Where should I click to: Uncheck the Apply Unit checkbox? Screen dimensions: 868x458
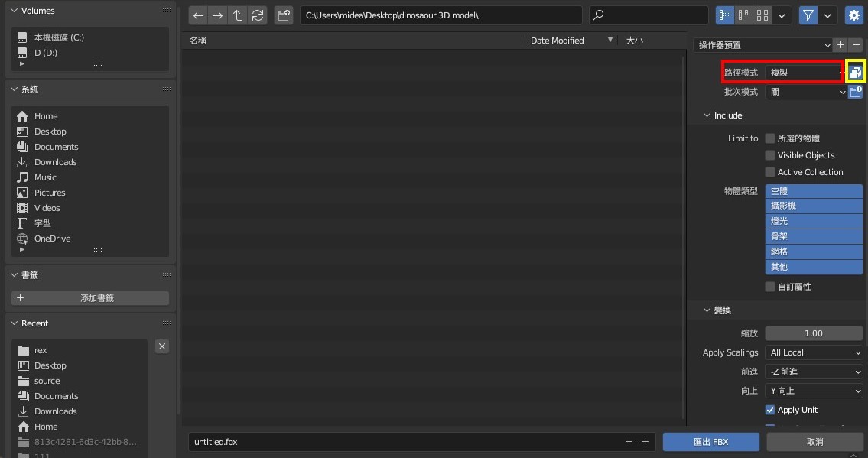[x=770, y=410]
